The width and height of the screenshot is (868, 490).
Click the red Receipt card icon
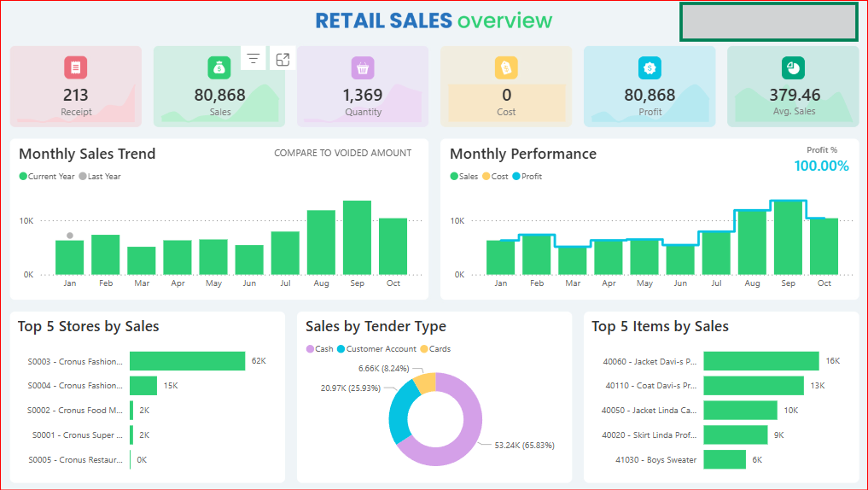tap(76, 67)
